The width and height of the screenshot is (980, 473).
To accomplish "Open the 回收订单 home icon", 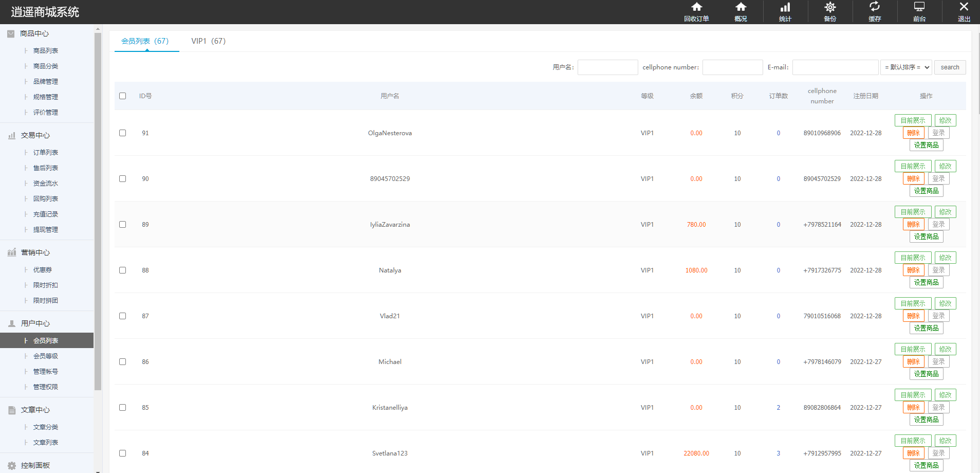I will 696,7.
